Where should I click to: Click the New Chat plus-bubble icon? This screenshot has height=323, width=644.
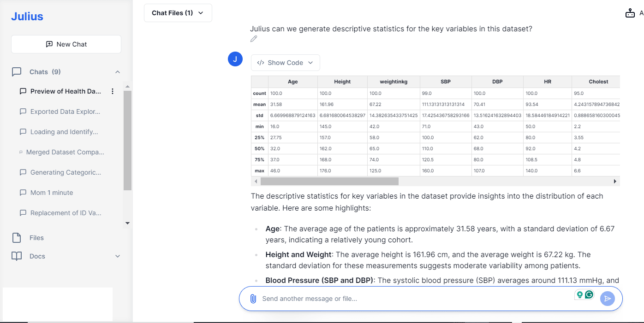point(49,44)
